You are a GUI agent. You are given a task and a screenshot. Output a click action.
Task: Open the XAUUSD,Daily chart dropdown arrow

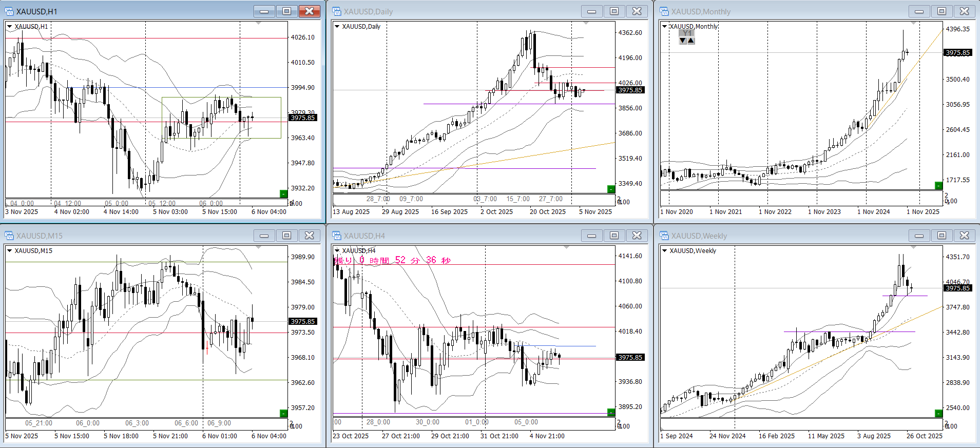coord(337,27)
